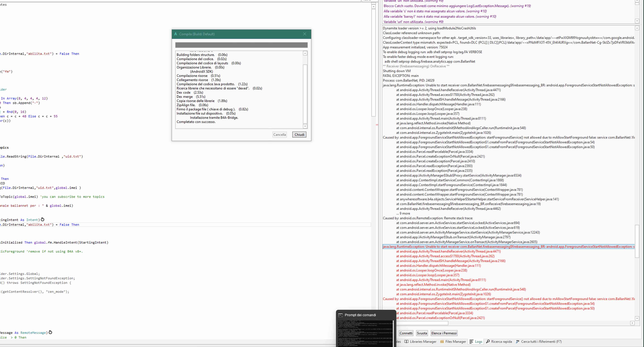644x347 pixels.
Task: Click the console icon on the Prompt dei comandi popup
Action: coord(340,315)
